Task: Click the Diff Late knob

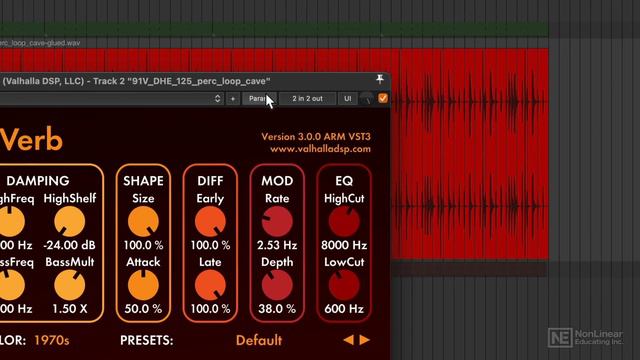Action: coord(210,285)
